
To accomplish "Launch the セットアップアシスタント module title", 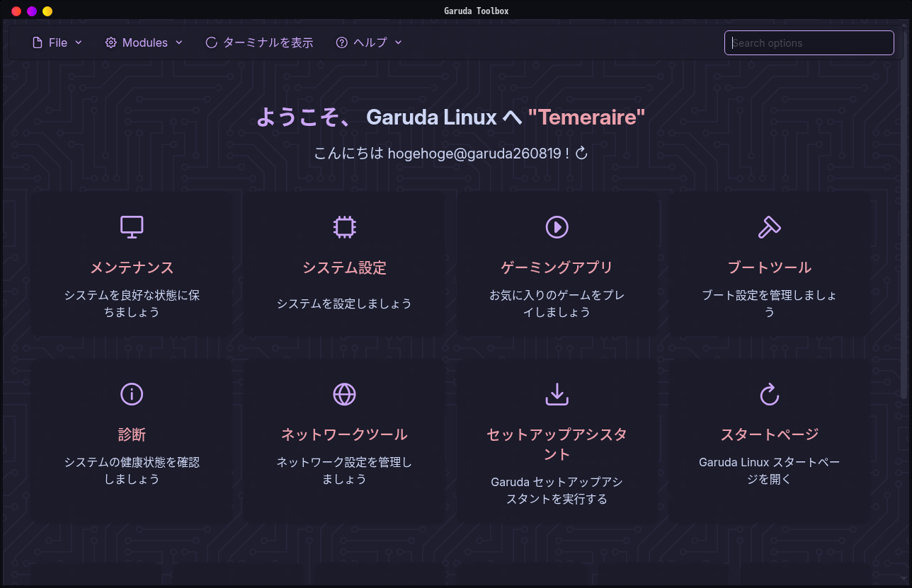I will click(557, 444).
